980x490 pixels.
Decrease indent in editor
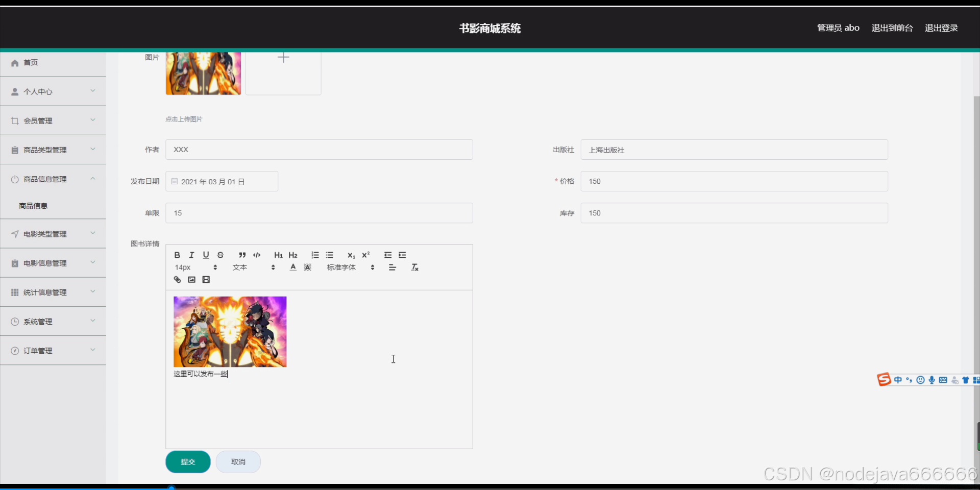(x=388, y=255)
